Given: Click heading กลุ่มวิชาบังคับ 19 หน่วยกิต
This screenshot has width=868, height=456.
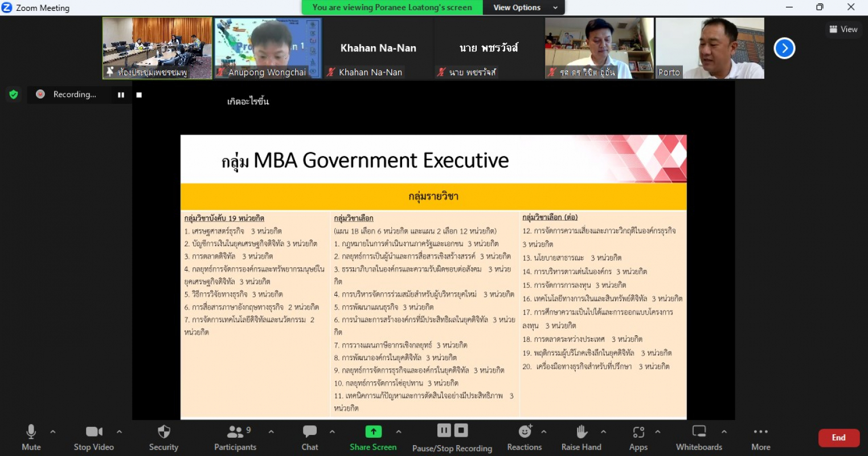Looking at the screenshot, I should pos(224,218).
